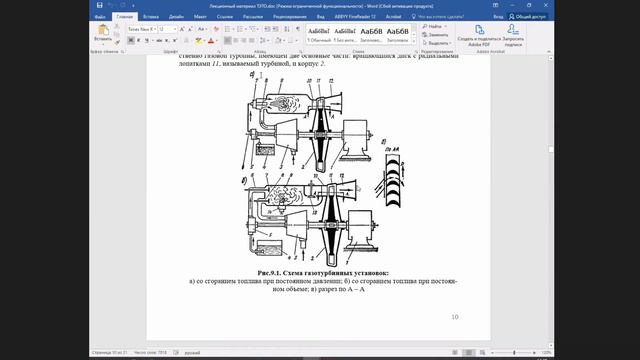This screenshot has height=360, width=640.
Task: Open multilevel list dropdown
Action: [258, 29]
